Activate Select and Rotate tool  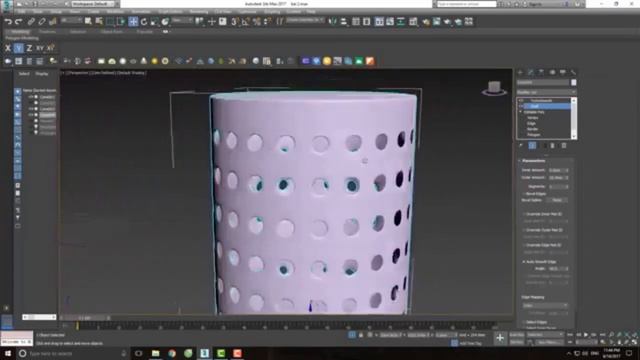click(144, 22)
